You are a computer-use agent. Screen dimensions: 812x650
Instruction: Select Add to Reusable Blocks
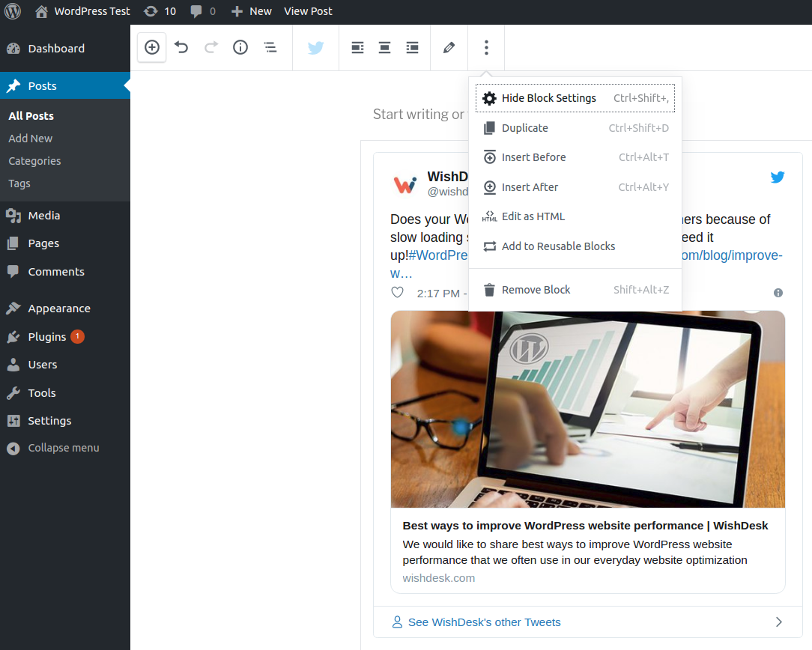pyautogui.click(x=575, y=246)
